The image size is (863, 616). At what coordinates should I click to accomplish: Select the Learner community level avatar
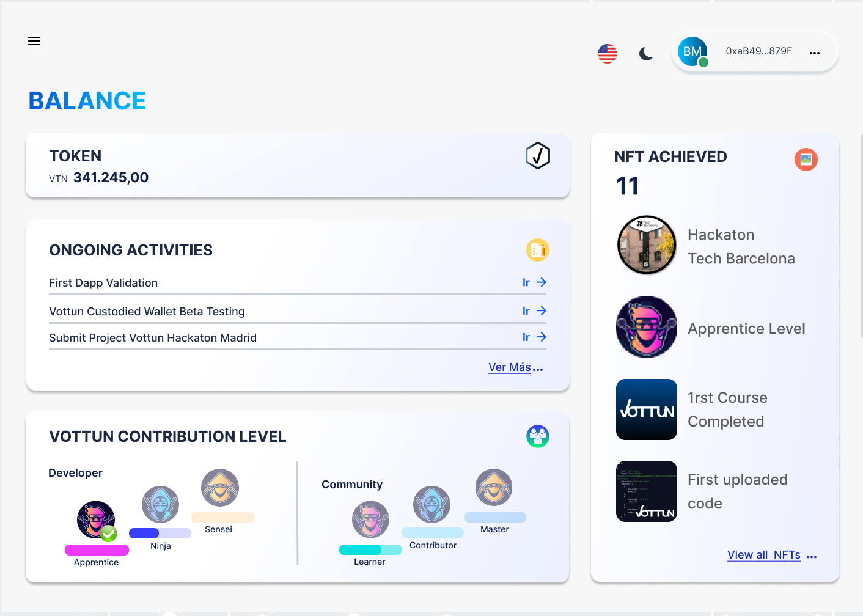pyautogui.click(x=370, y=519)
